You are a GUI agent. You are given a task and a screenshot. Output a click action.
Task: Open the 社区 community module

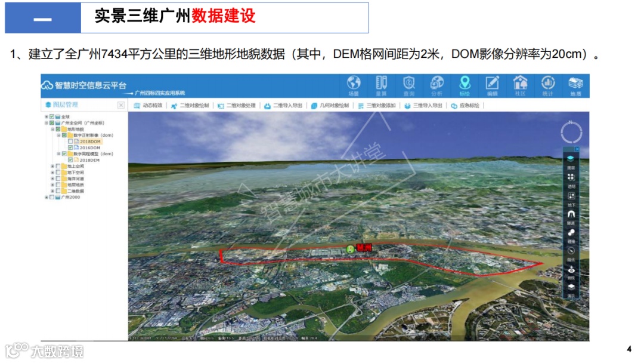520,85
